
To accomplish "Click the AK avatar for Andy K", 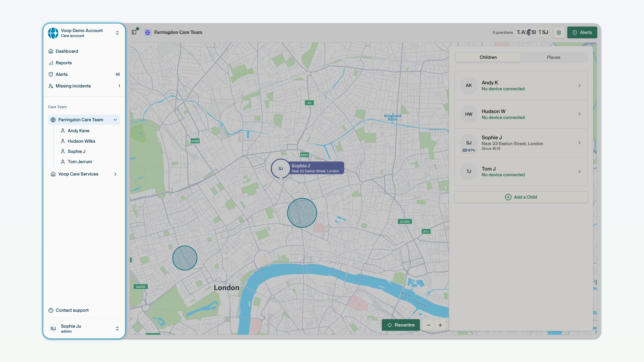I will click(x=469, y=85).
